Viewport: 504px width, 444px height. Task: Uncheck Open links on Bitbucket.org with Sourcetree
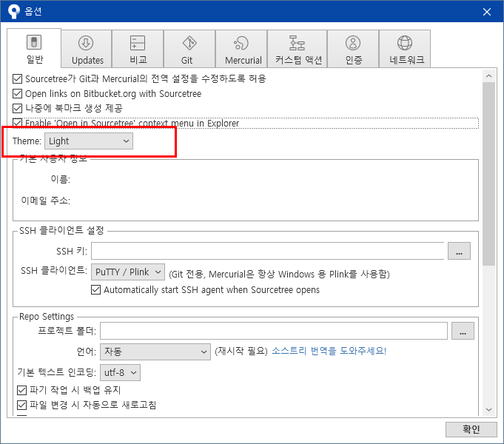[17, 93]
